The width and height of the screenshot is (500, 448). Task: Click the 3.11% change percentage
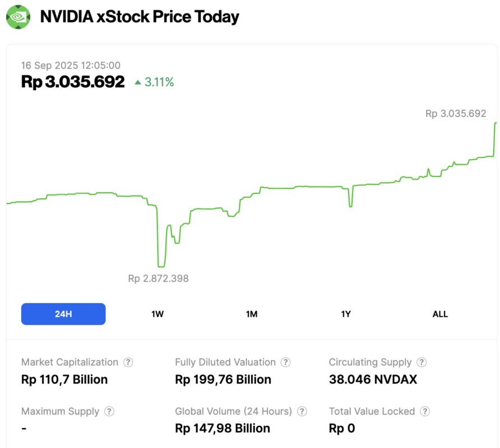tap(160, 82)
